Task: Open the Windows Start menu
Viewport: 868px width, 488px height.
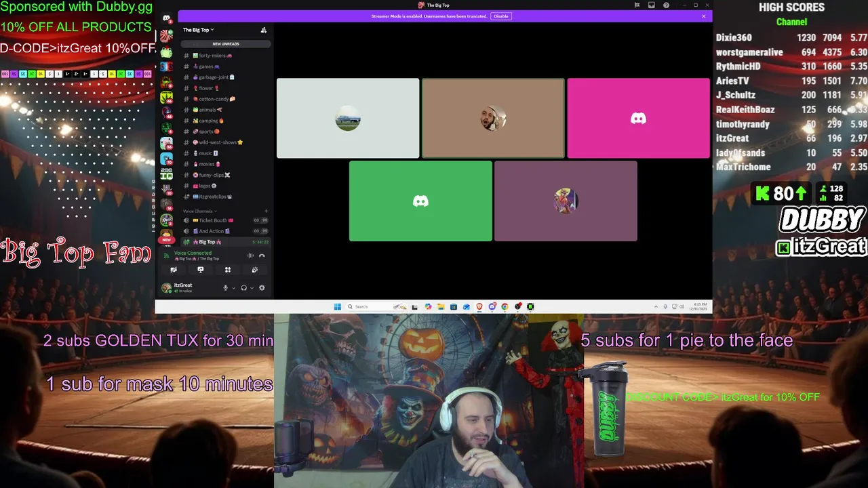Action: (x=337, y=306)
